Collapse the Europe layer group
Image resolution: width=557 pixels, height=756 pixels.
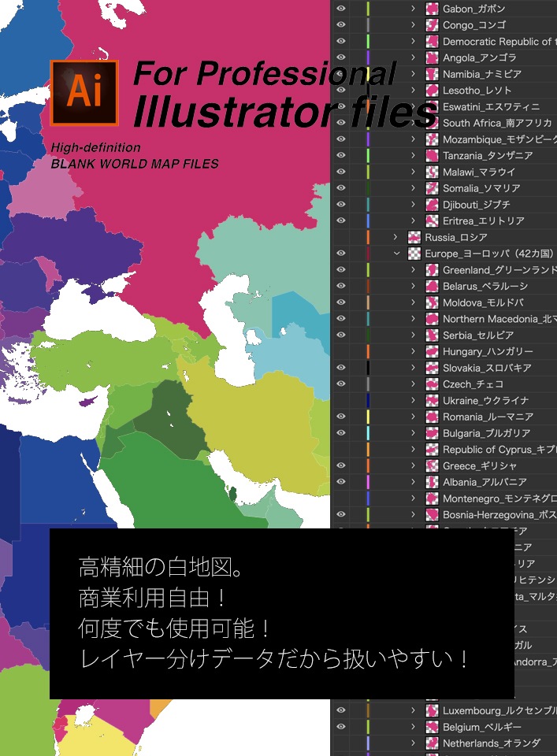click(396, 253)
